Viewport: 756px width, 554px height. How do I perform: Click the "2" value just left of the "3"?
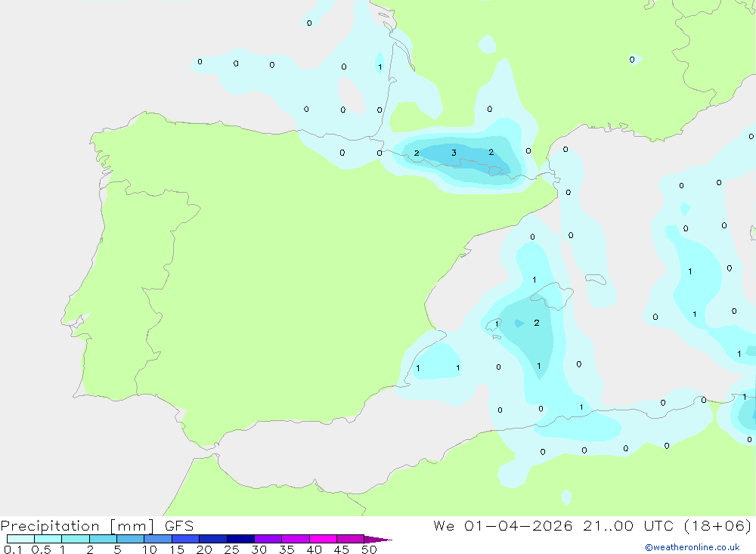pos(417,153)
